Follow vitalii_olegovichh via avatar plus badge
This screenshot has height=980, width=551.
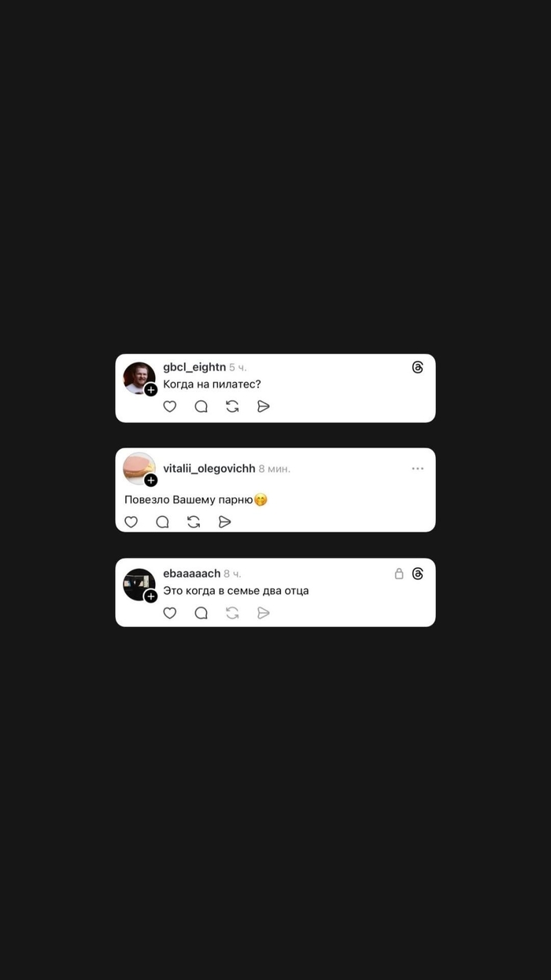click(x=151, y=480)
